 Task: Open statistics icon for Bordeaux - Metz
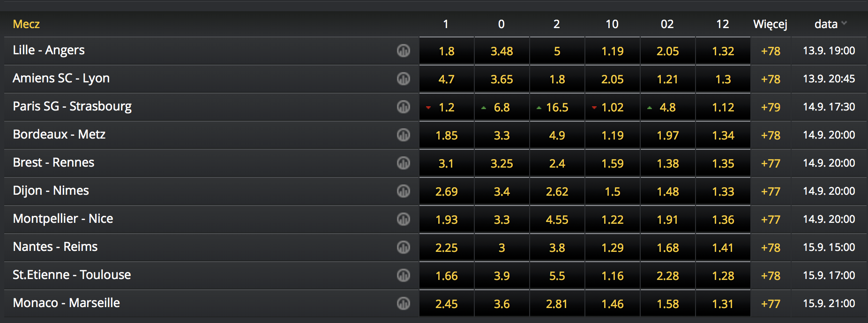404,135
